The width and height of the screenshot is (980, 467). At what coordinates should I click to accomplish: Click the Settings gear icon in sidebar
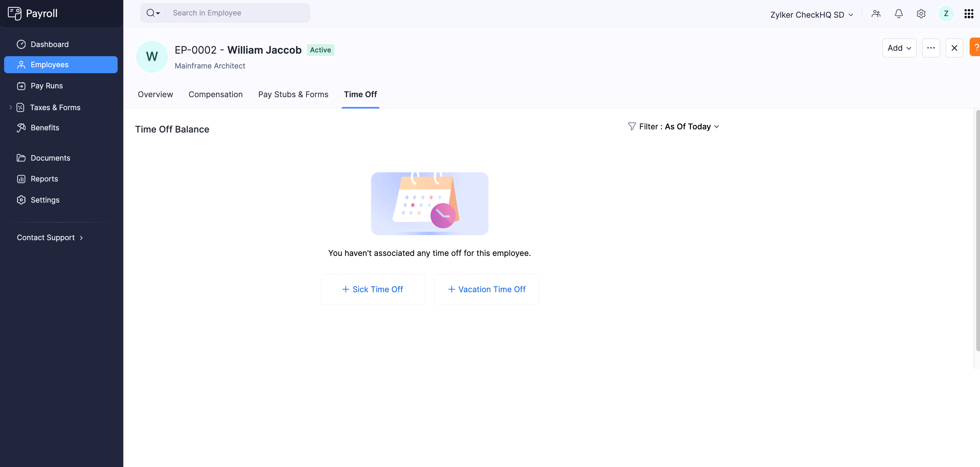pos(21,200)
